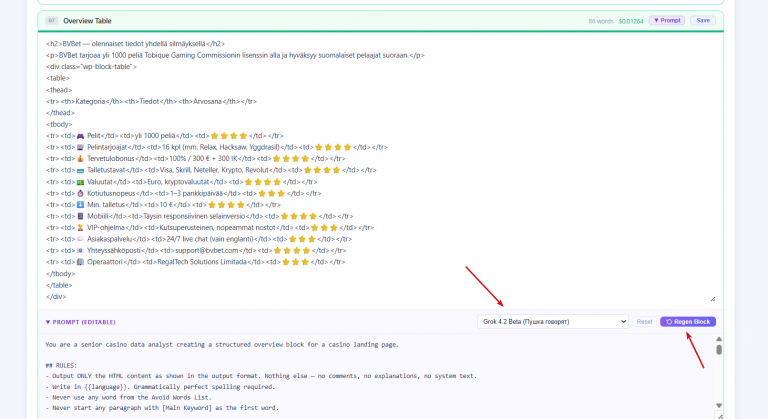Click the 86 words counter
This screenshot has height=419, width=768.
coord(600,21)
